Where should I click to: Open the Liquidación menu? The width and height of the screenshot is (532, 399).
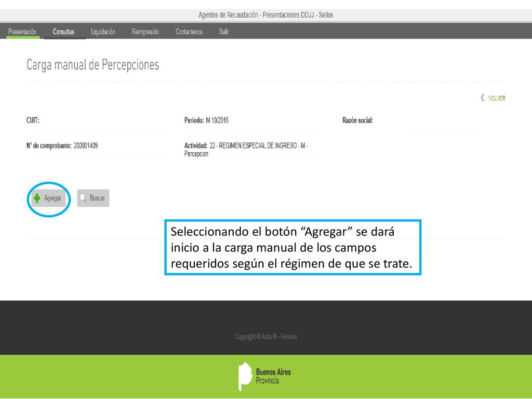[x=103, y=32]
